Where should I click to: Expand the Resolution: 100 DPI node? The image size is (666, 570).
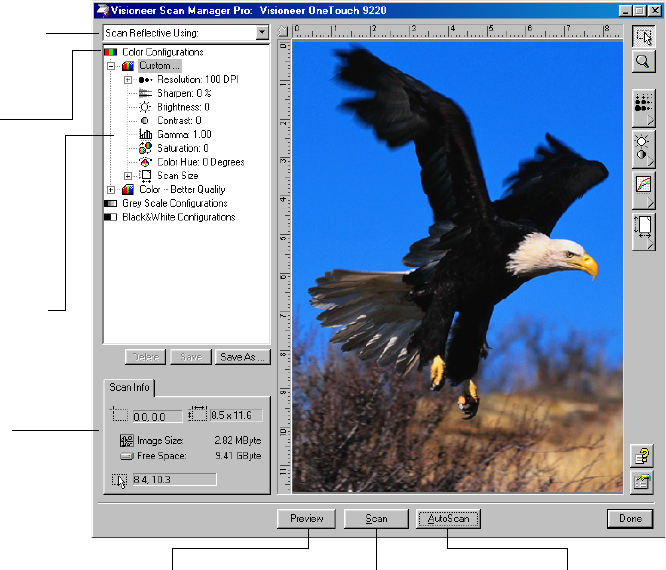128,79
